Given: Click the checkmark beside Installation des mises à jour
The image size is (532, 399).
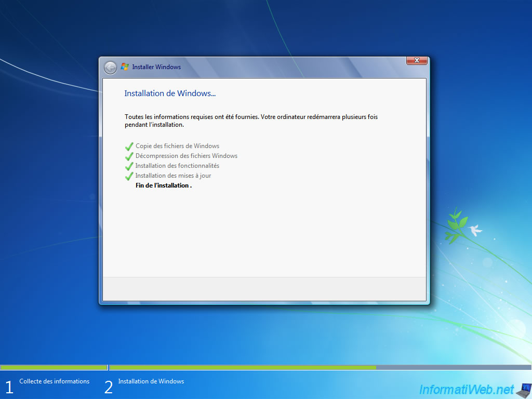Looking at the screenshot, I should pyautogui.click(x=129, y=176).
